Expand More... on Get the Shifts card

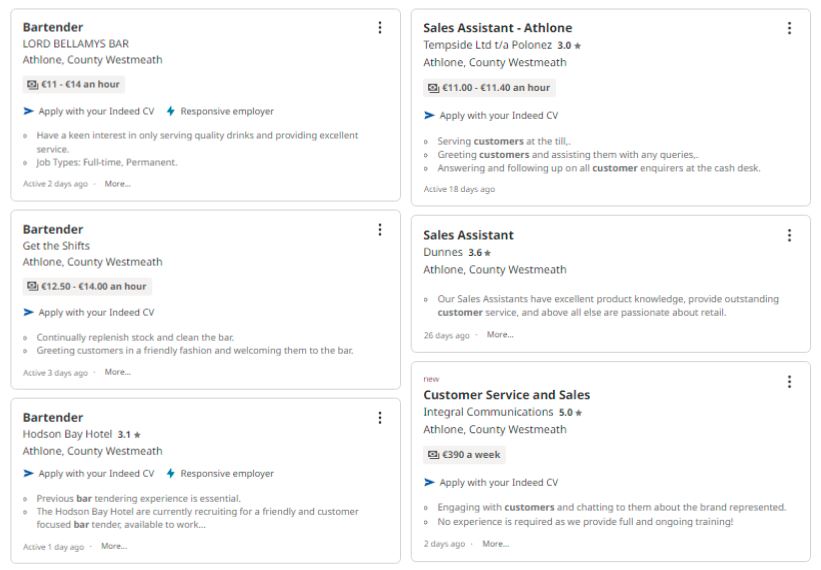[x=117, y=372]
